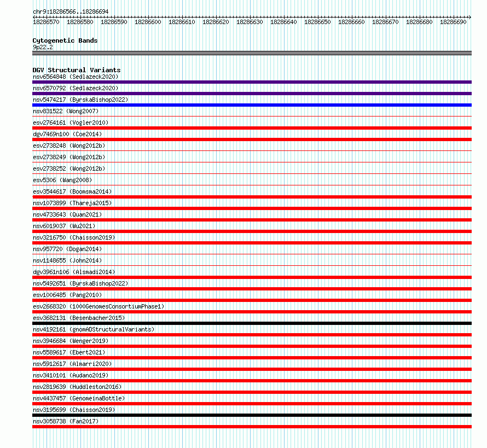Viewport: 487px width, 448px height.
Task: Open variant esv2738248 (Wong2012b)
Action: [x=69, y=146]
